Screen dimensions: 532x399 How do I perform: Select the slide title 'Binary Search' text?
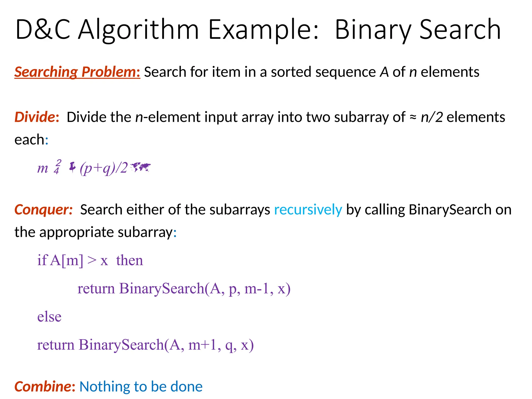pyautogui.click(x=418, y=30)
